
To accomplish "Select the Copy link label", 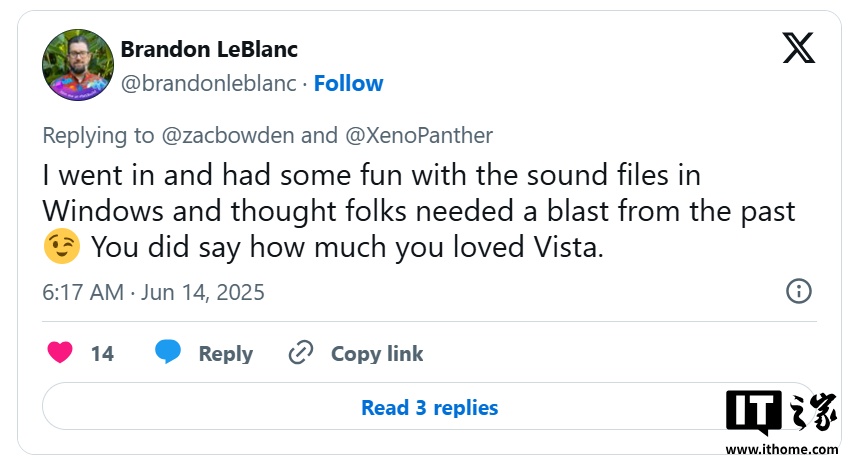I will (x=377, y=353).
